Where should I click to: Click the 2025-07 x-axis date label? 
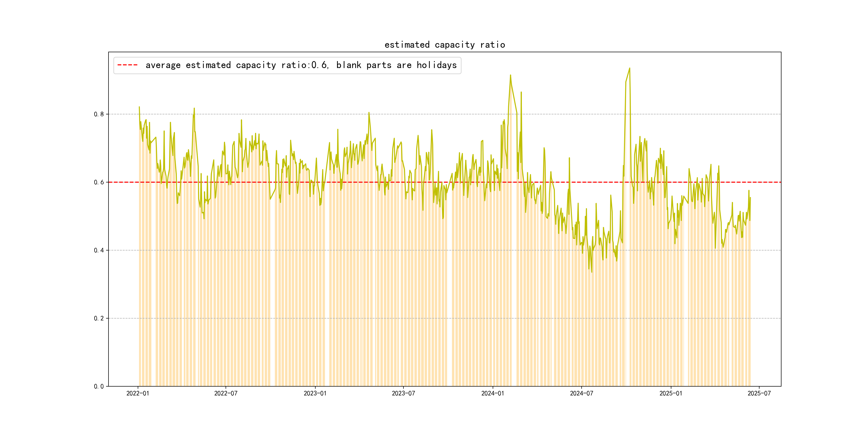tap(759, 394)
